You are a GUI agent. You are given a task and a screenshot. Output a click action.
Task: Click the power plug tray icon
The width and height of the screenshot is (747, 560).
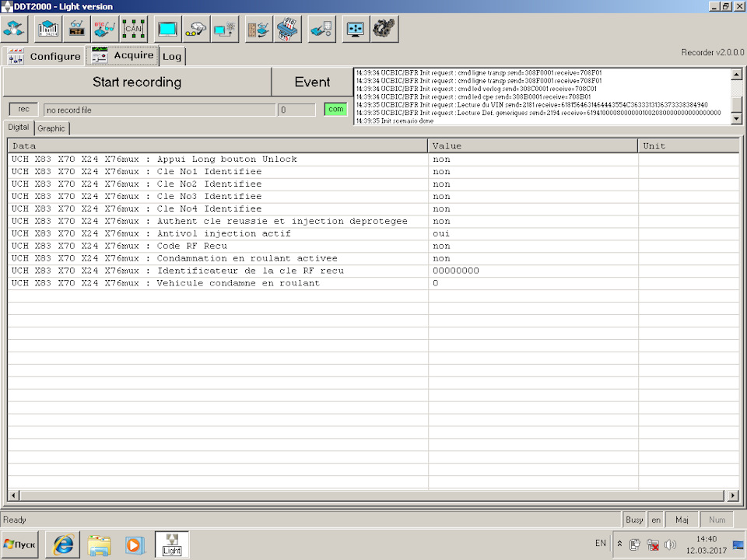634,544
